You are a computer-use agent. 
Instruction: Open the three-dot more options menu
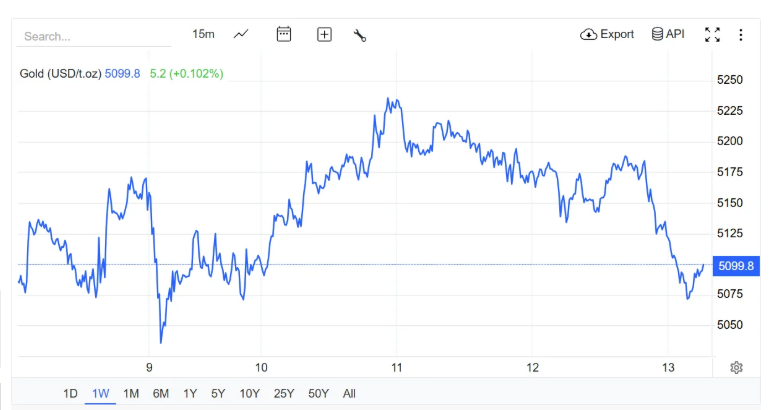click(x=741, y=34)
